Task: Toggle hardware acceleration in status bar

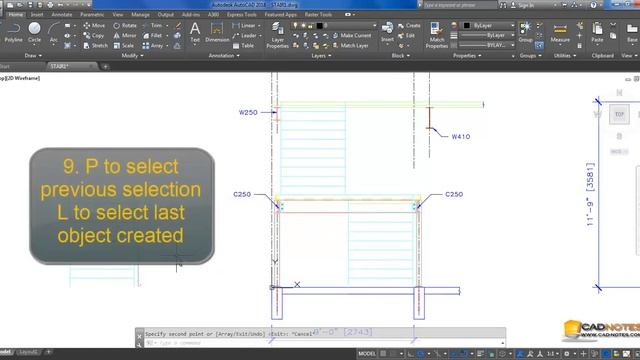Action: pyautogui.click(x=606, y=353)
